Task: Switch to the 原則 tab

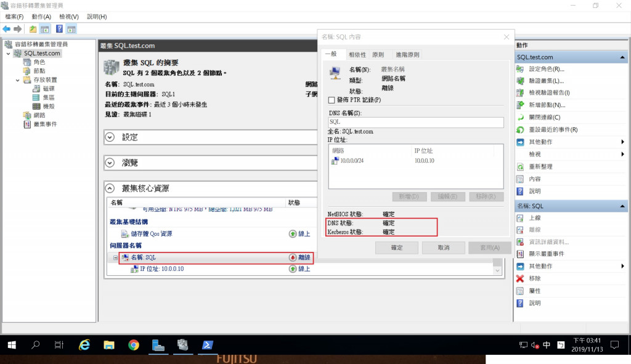Action: [x=378, y=55]
